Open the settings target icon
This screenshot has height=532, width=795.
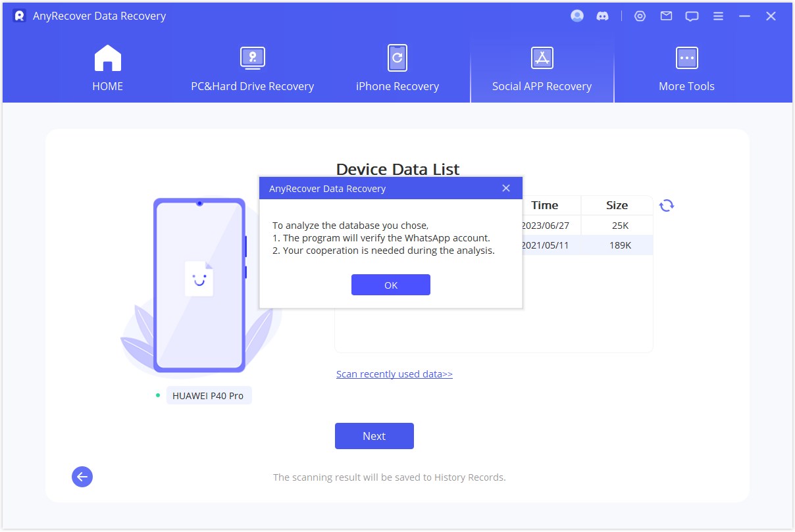(x=640, y=16)
